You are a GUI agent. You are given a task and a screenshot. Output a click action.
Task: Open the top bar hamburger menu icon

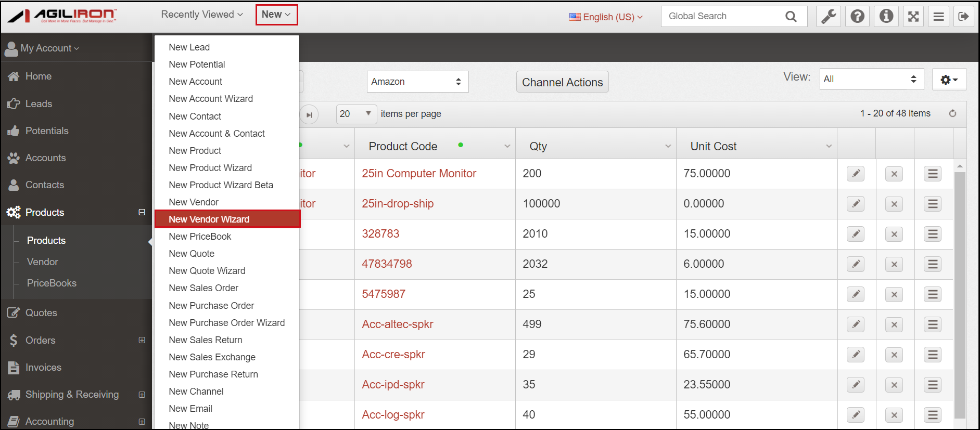(x=938, y=16)
